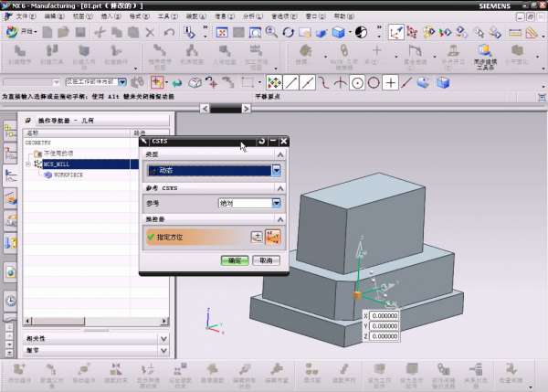Open the CSYS dialog orientation button
Screen dimensions: 548x392
click(x=273, y=237)
